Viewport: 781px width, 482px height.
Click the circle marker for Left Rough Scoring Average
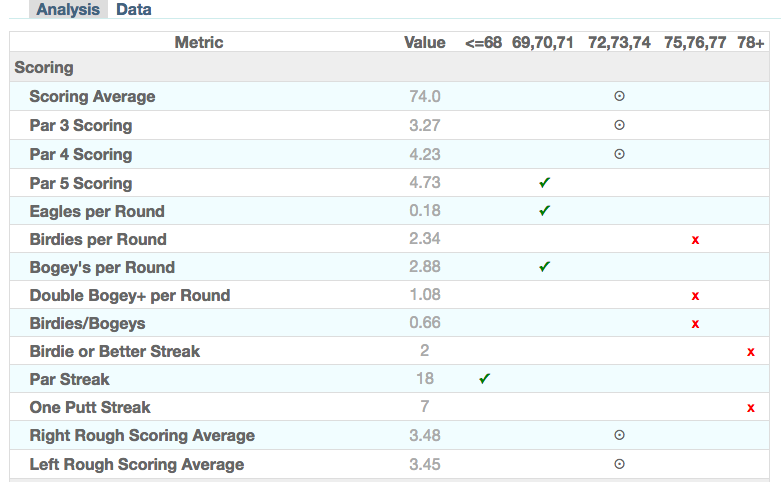[619, 464]
